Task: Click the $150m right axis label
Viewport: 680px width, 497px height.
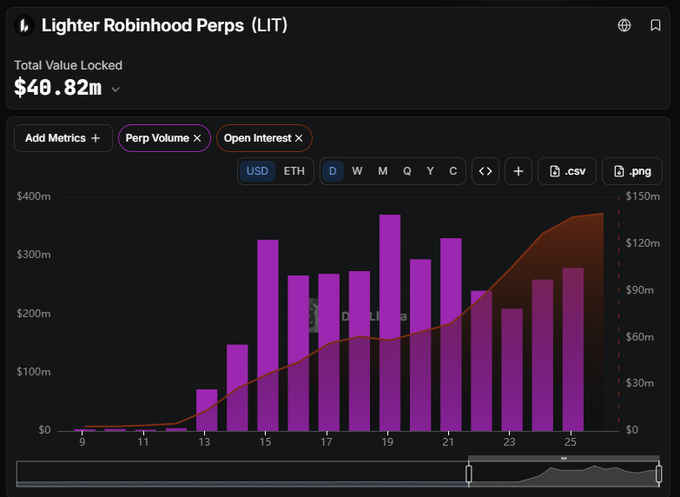Action: (643, 196)
